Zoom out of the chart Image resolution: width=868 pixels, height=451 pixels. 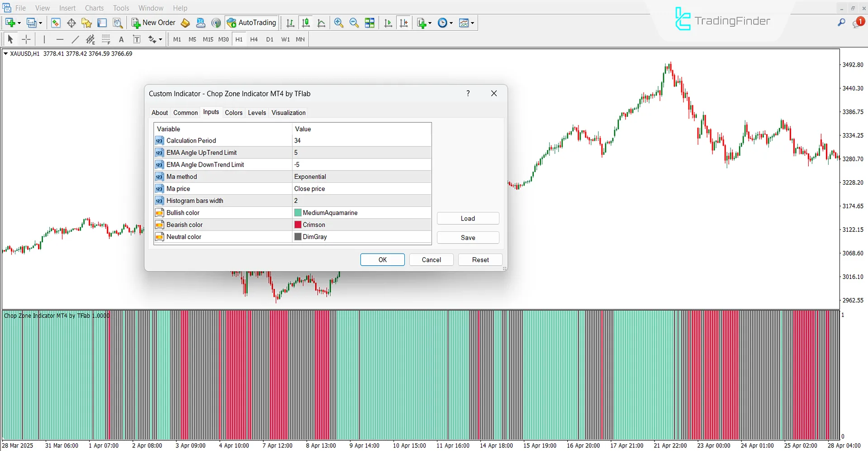tap(354, 23)
